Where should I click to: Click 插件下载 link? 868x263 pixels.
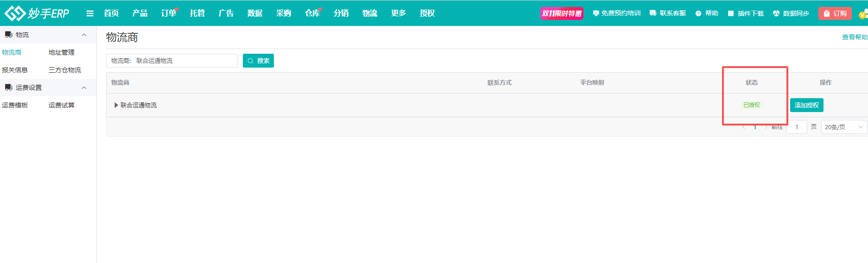pos(746,13)
